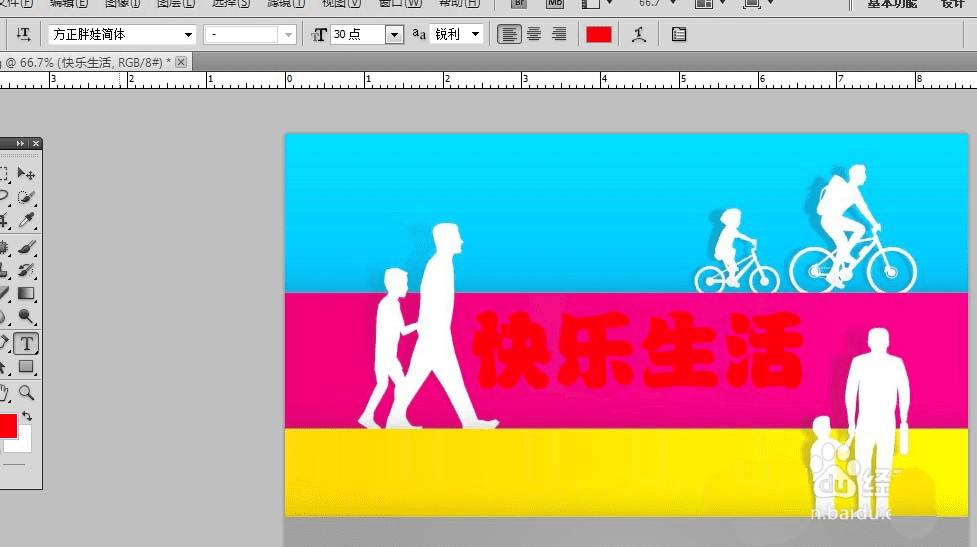The height and width of the screenshot is (547, 977).
Task: Select the Gradient tool
Action: click(26, 293)
